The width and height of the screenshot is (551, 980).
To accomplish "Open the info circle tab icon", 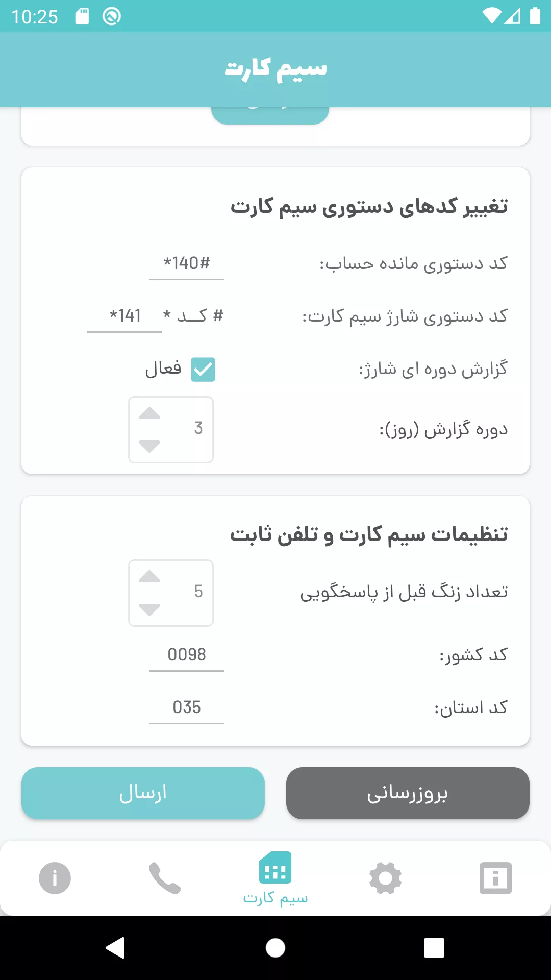I will tap(55, 878).
